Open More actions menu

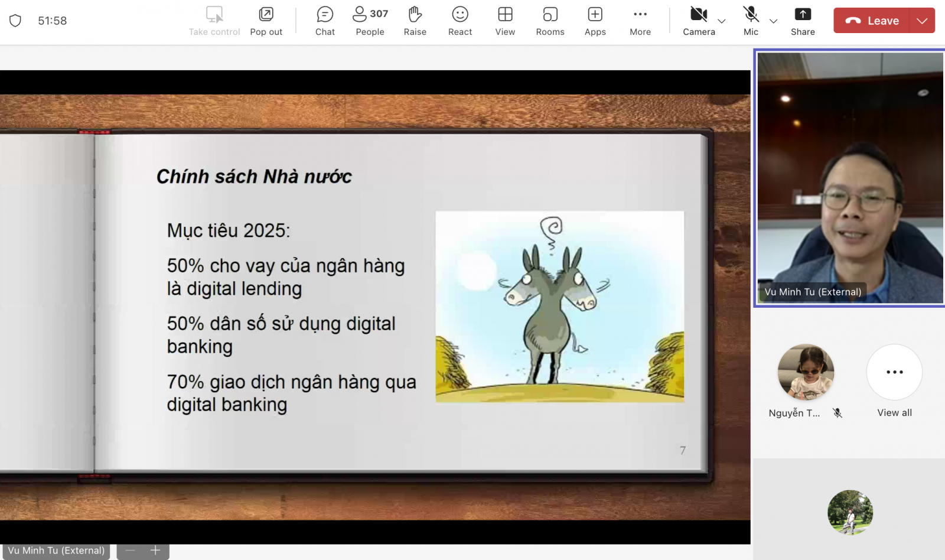coord(640,21)
